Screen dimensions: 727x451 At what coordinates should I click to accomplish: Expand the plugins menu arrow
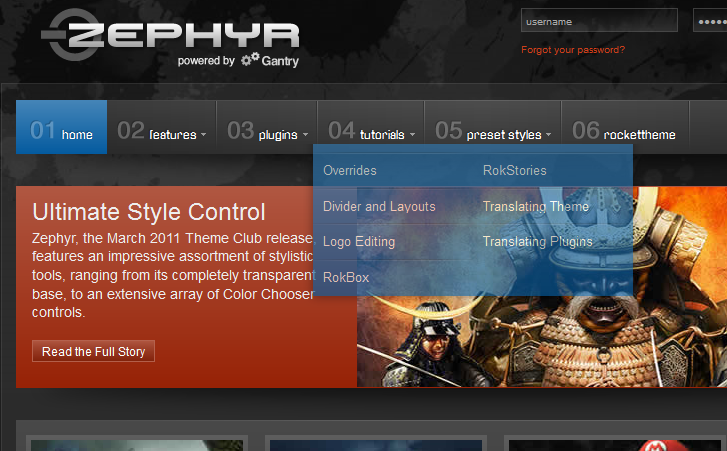click(305, 135)
